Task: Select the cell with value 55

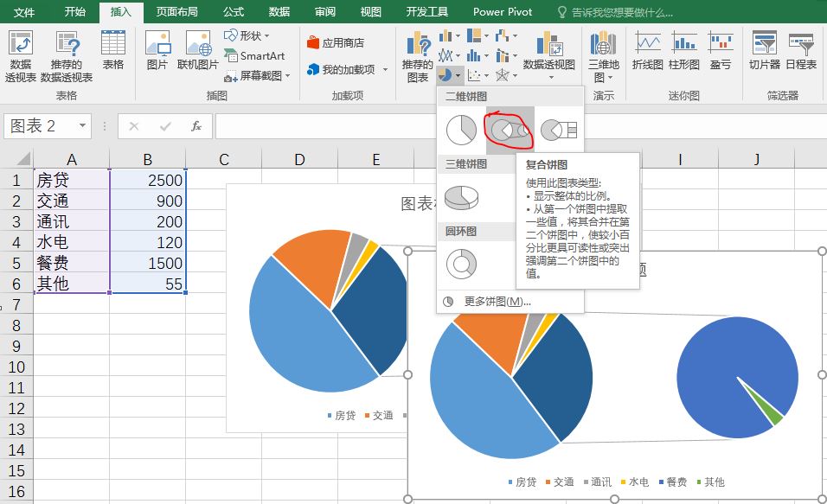Action: point(148,284)
